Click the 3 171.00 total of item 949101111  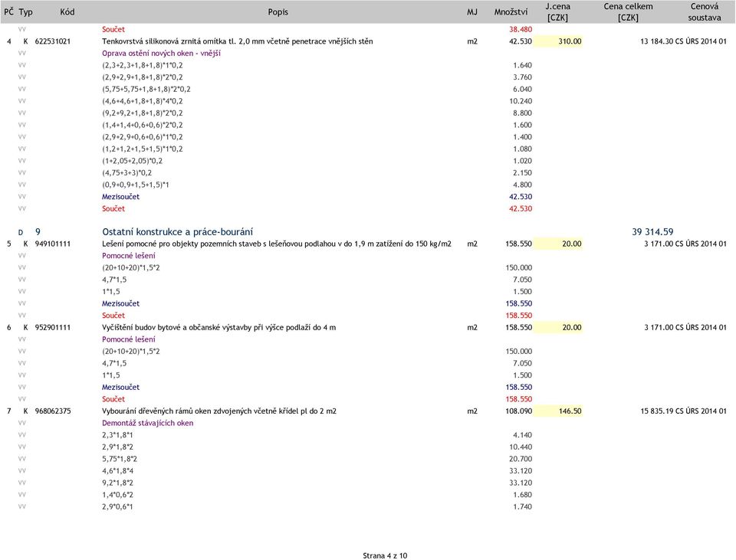[x=659, y=244]
